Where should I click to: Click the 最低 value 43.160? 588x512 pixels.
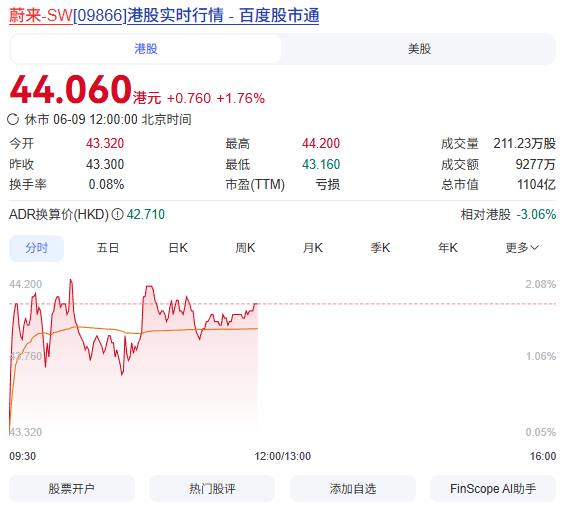[x=321, y=164]
